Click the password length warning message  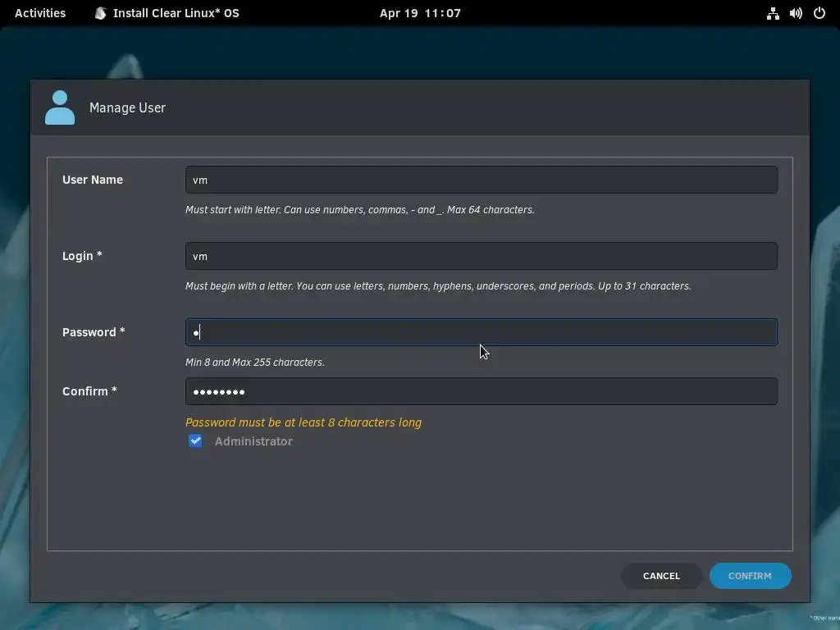click(x=304, y=422)
